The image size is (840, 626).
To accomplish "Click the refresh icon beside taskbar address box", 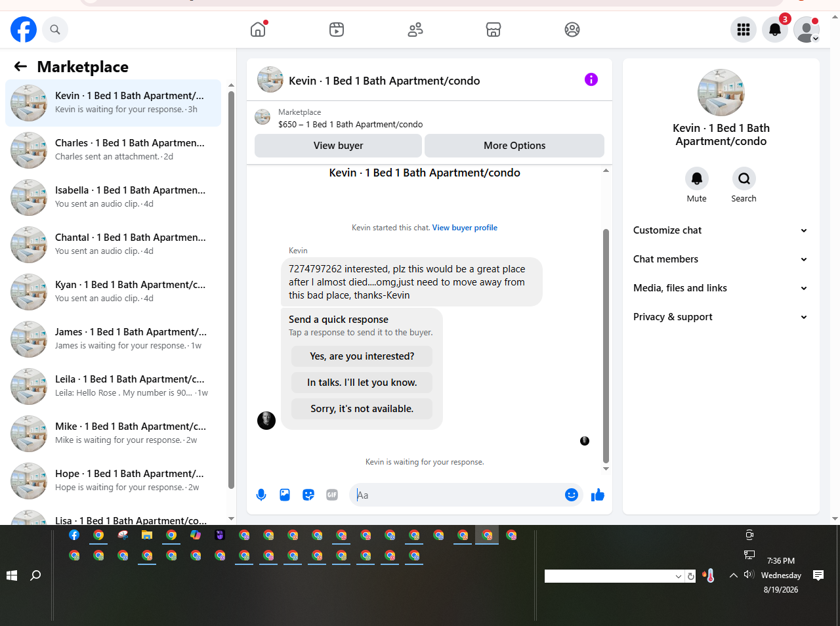I will click(690, 576).
